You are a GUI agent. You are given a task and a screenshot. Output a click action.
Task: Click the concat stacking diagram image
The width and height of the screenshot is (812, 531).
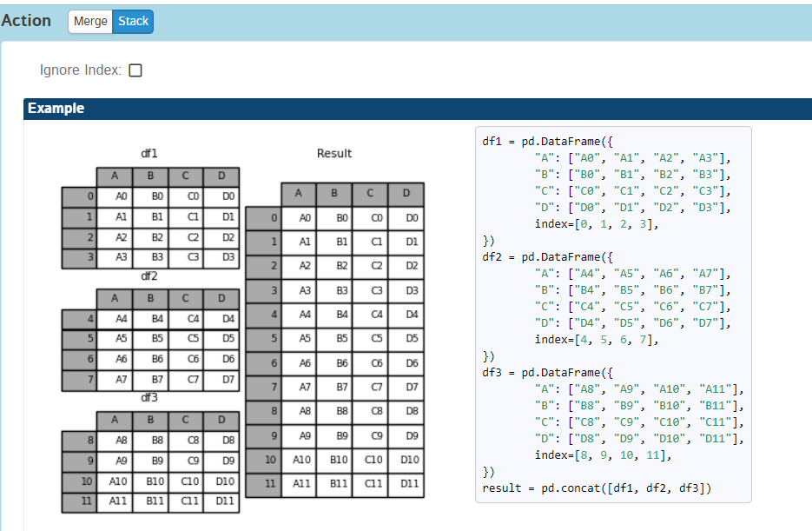242,330
